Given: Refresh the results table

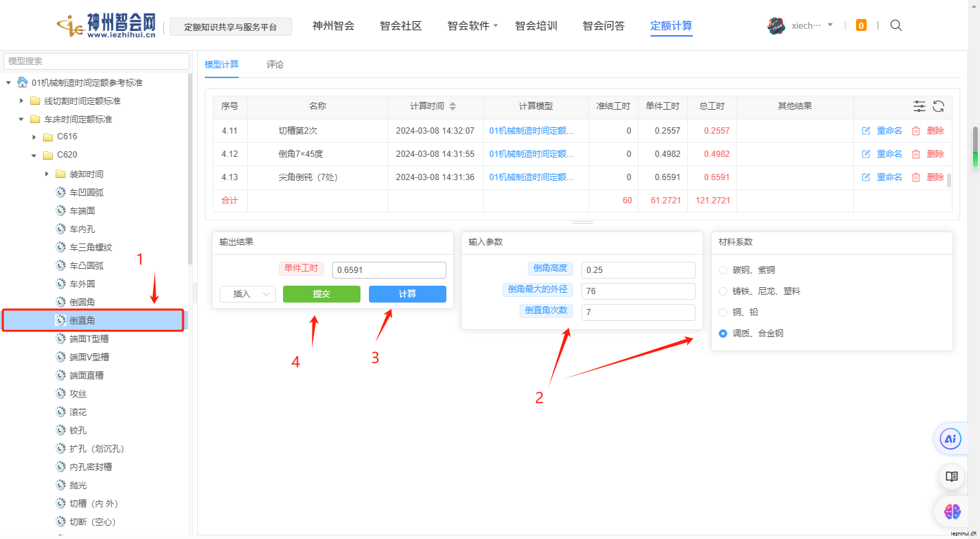Looking at the screenshot, I should tap(938, 106).
